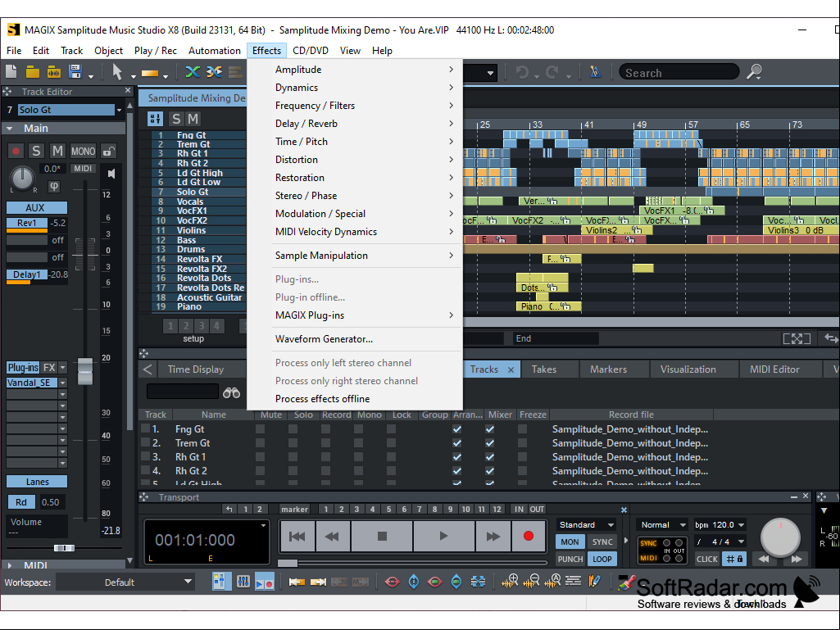Toggle Record checkbox for Fng Gt track
The height and width of the screenshot is (630, 840).
325,429
